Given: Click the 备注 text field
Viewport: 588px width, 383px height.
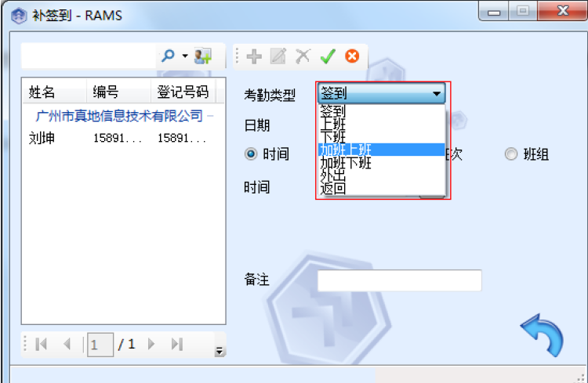Looking at the screenshot, I should coord(399,280).
